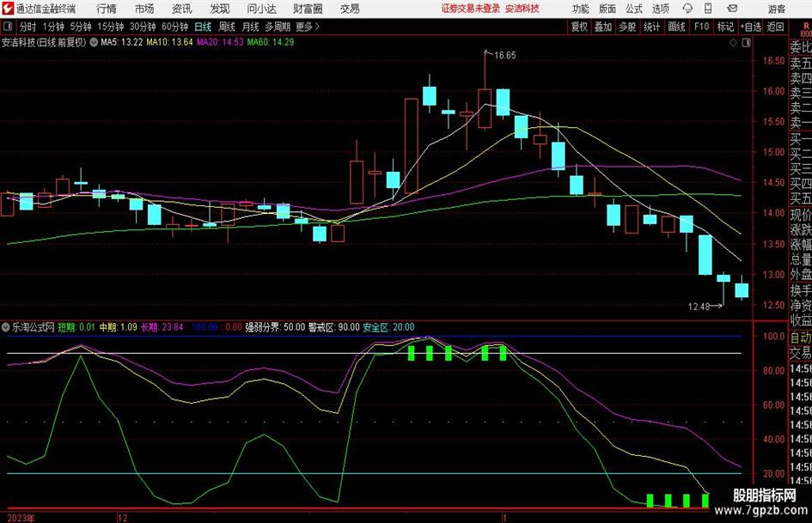This screenshot has width=812, height=523.
Task: Open the 资讯 menu
Action: pyautogui.click(x=182, y=9)
